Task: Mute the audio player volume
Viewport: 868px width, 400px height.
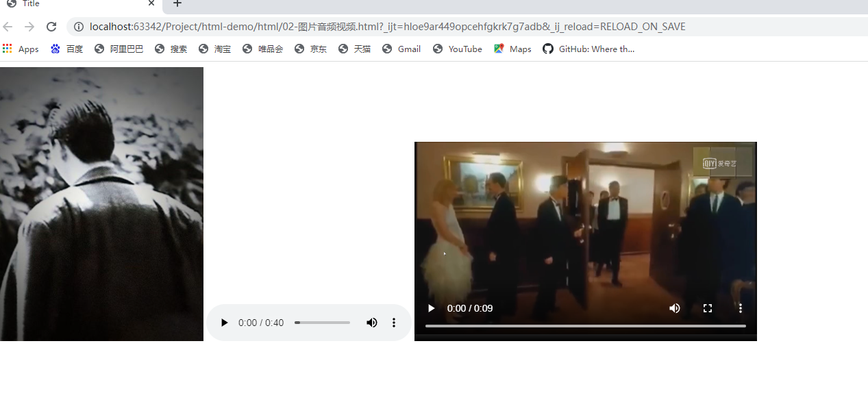Action: pos(371,323)
